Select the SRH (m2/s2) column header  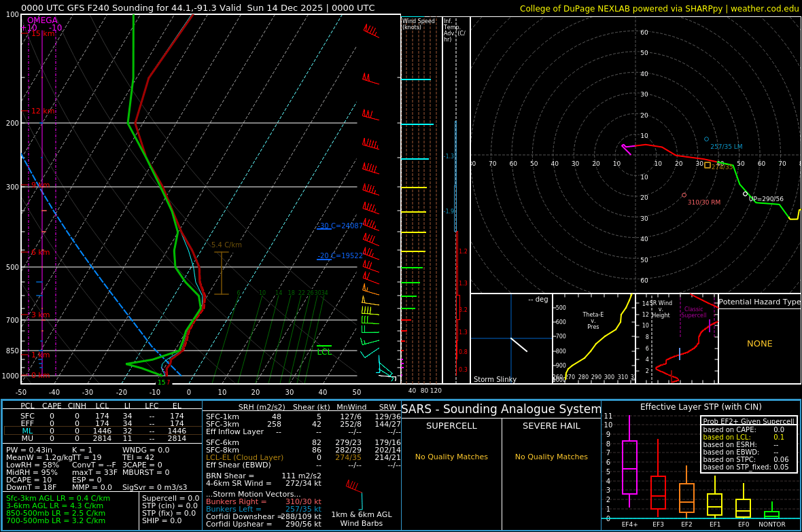(262, 407)
